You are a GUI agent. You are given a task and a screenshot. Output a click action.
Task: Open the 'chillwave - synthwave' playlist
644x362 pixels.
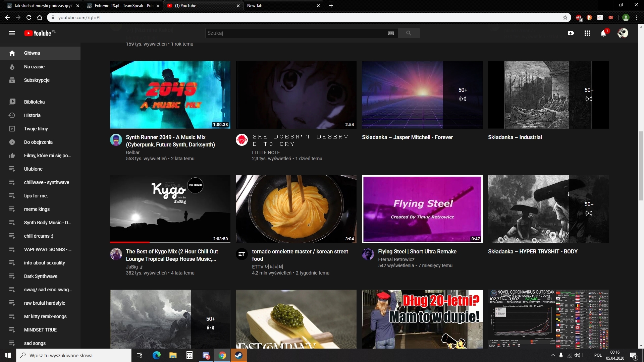coord(40,182)
